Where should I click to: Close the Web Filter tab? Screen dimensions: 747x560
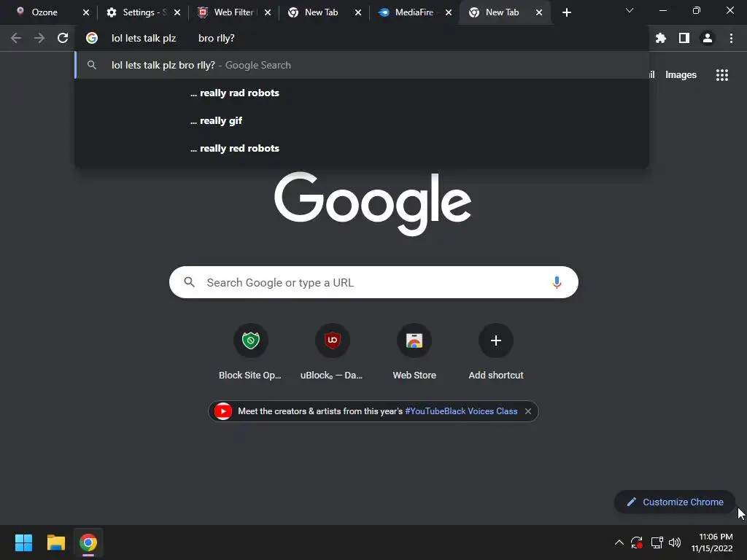pos(268,12)
